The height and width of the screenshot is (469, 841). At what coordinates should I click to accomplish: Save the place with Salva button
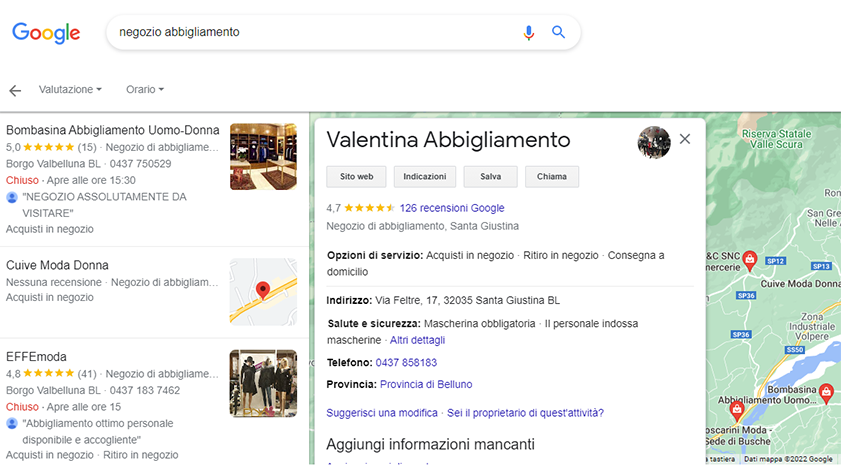tap(490, 177)
